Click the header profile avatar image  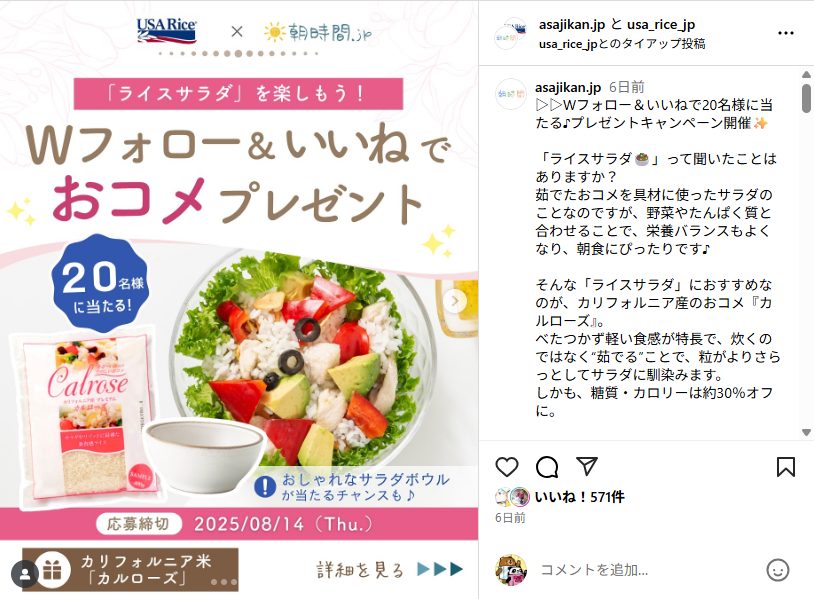[x=510, y=34]
